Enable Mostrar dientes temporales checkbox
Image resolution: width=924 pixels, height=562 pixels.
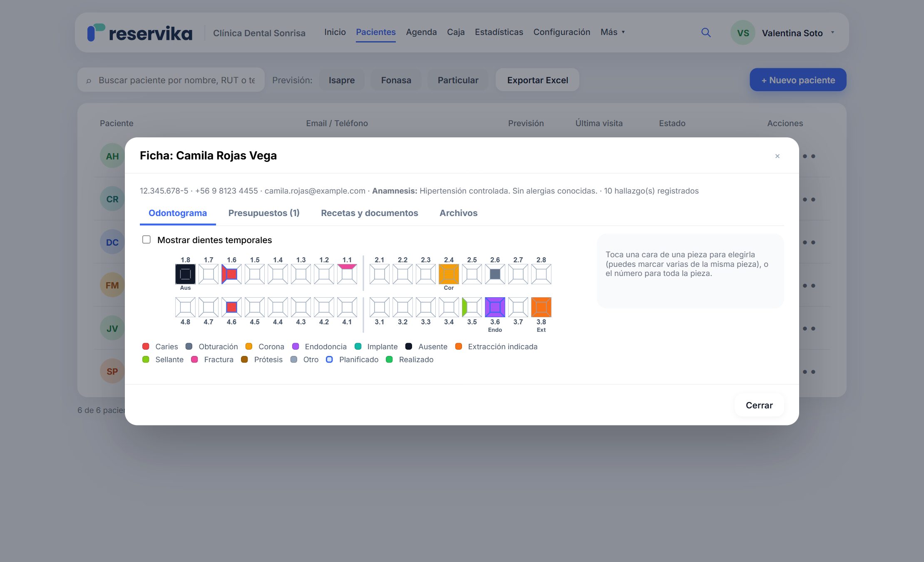coord(147,239)
